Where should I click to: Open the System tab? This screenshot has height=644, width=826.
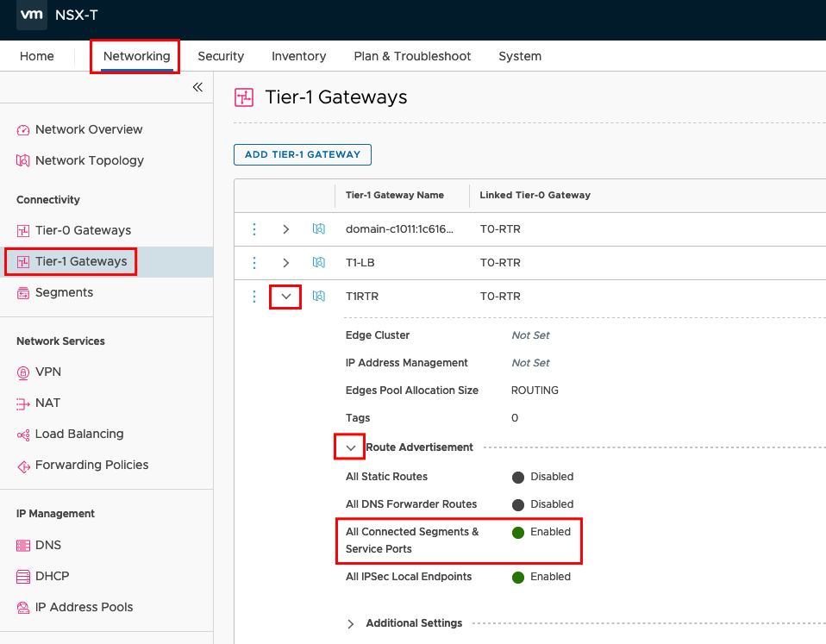(520, 56)
